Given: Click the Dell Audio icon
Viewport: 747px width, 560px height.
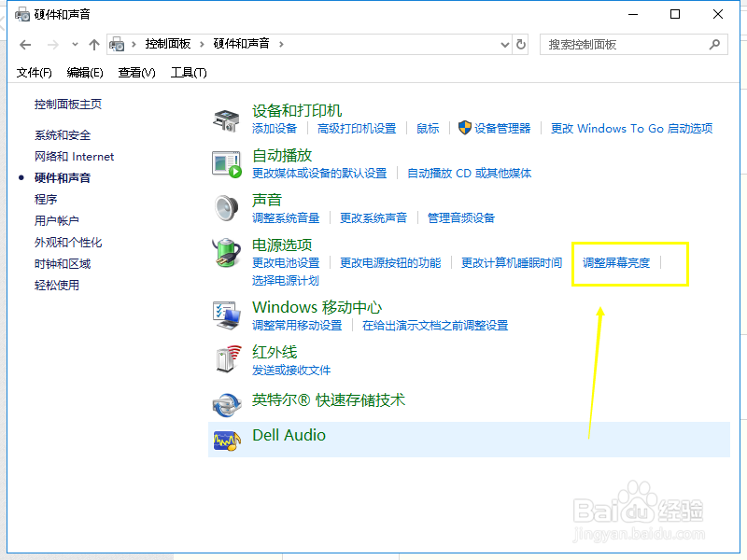Looking at the screenshot, I should (225, 435).
